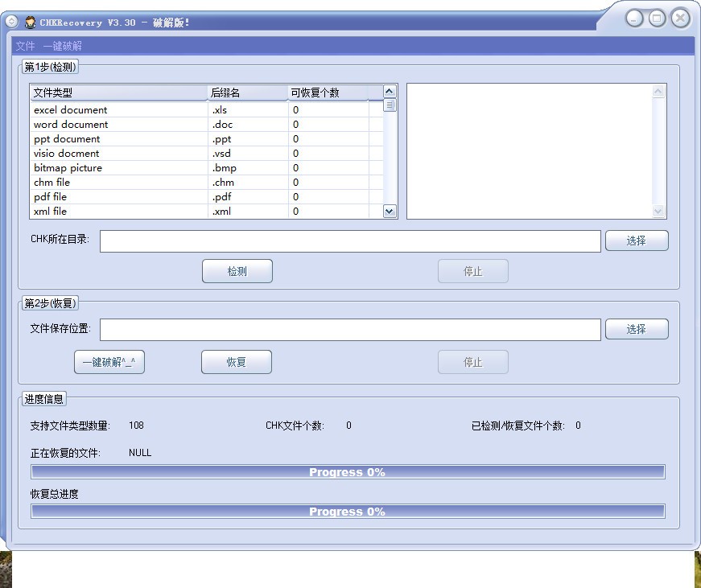Viewport: 701px width, 588px height.
Task: Click the up arrow of file type list scrollbar
Action: 390,92
